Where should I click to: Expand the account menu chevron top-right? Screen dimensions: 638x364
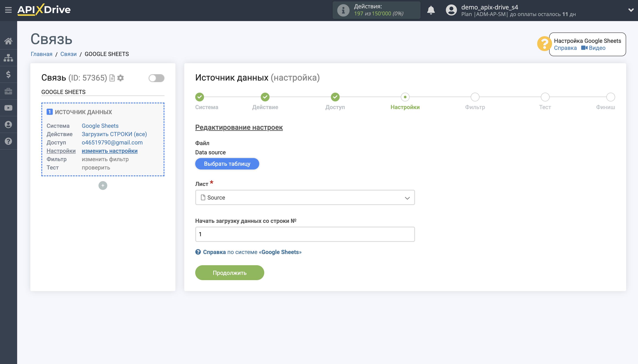click(x=631, y=10)
